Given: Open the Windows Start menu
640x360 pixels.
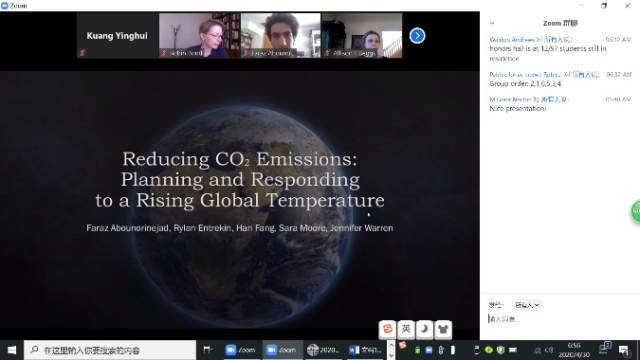Looking at the screenshot, I should [x=12, y=350].
